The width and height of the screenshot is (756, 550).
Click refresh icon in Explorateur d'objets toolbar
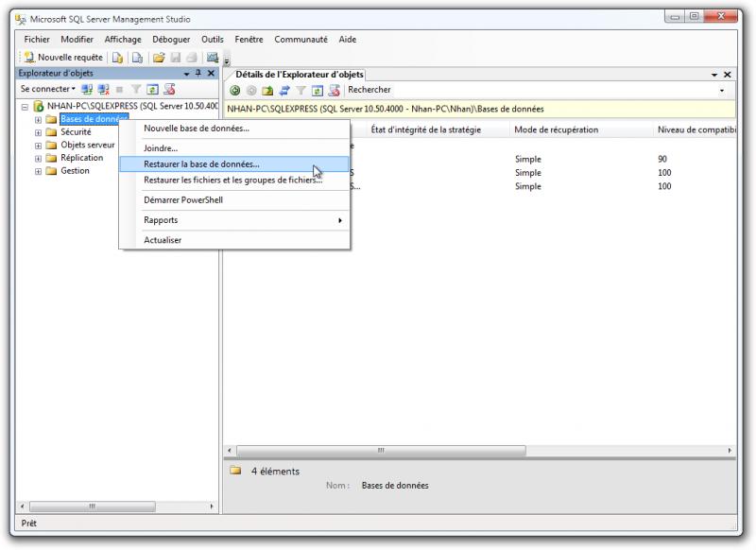(x=152, y=89)
